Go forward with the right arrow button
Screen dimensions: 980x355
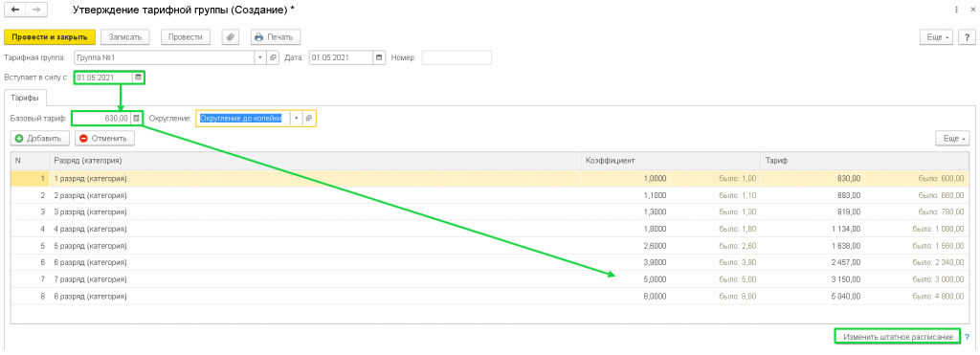[x=35, y=10]
